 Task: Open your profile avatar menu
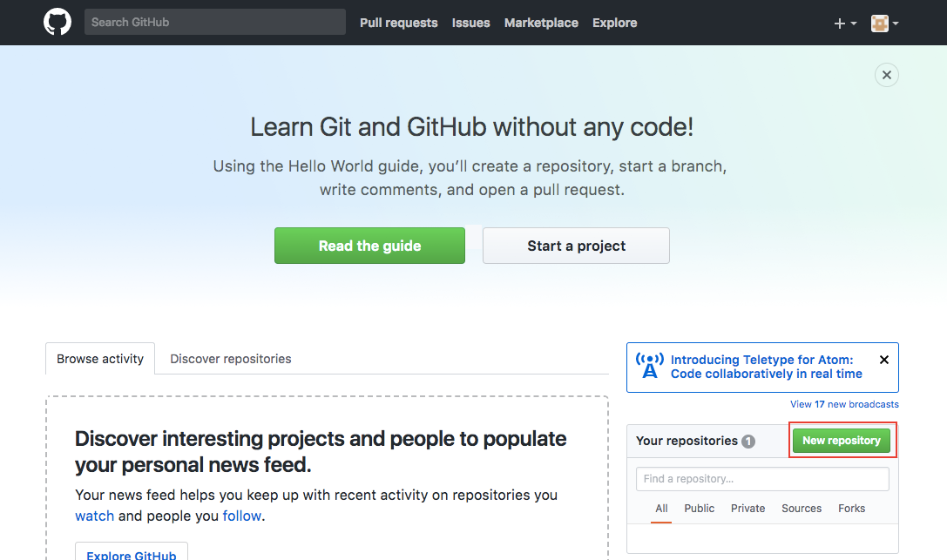point(878,23)
